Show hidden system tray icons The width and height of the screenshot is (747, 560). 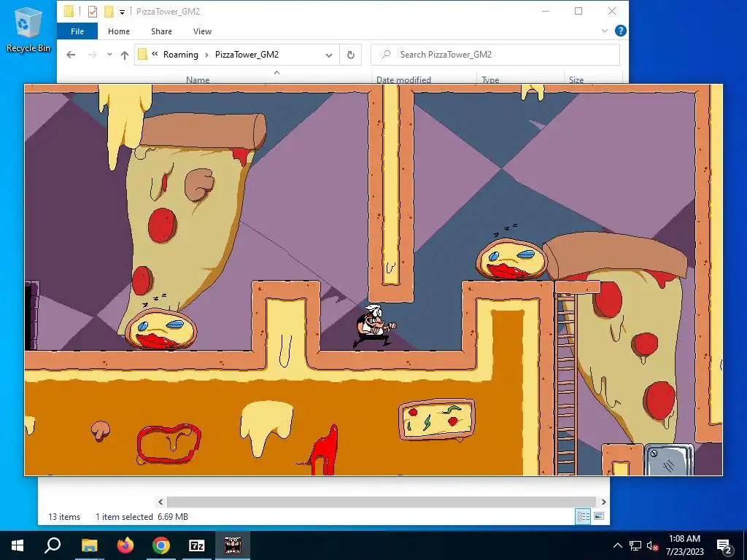click(x=617, y=545)
